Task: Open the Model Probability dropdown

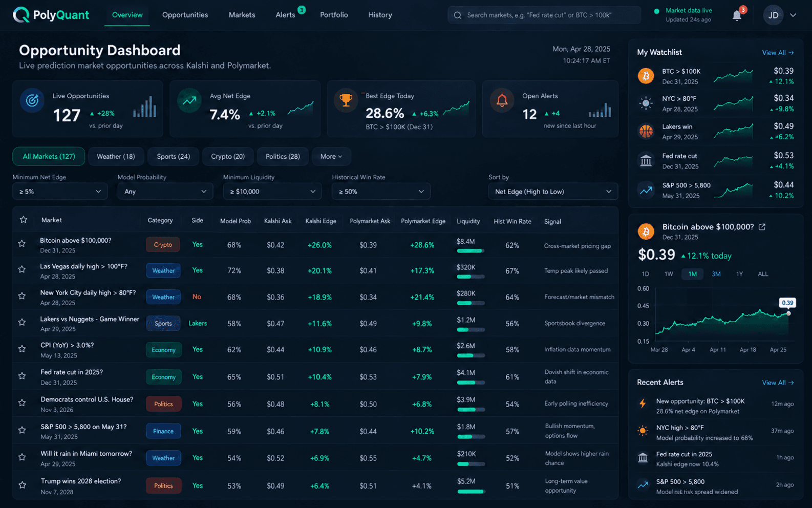Action: tap(165, 192)
